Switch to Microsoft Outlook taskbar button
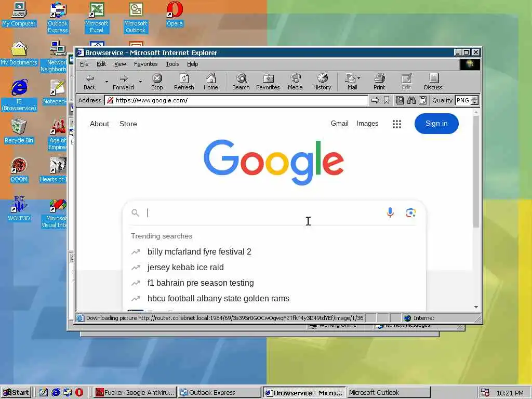The image size is (532, 399). click(x=389, y=393)
